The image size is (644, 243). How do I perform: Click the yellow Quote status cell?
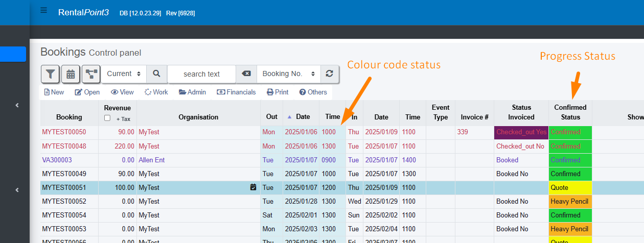coord(570,188)
